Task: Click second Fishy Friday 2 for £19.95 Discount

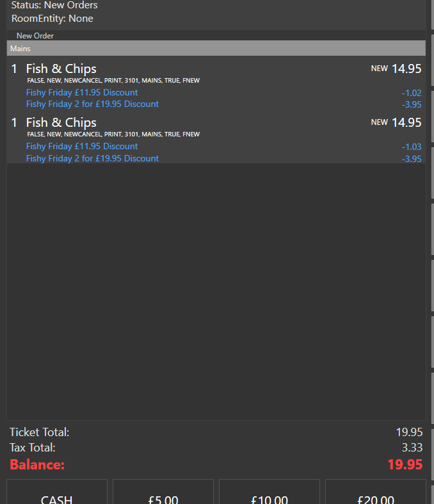Action: tap(93, 158)
